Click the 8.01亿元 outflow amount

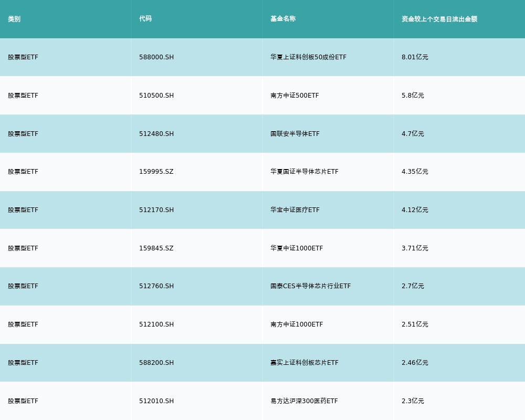[415, 57]
